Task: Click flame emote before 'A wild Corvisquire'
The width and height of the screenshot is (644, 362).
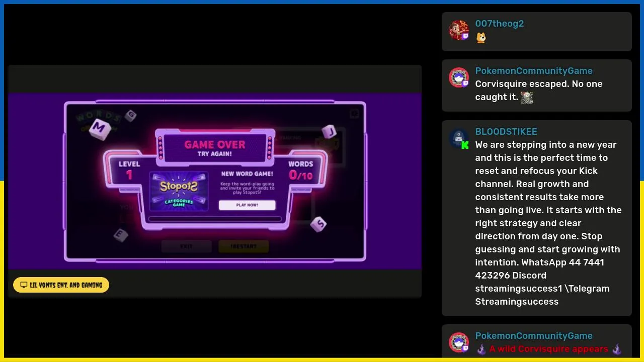Action: tap(481, 349)
